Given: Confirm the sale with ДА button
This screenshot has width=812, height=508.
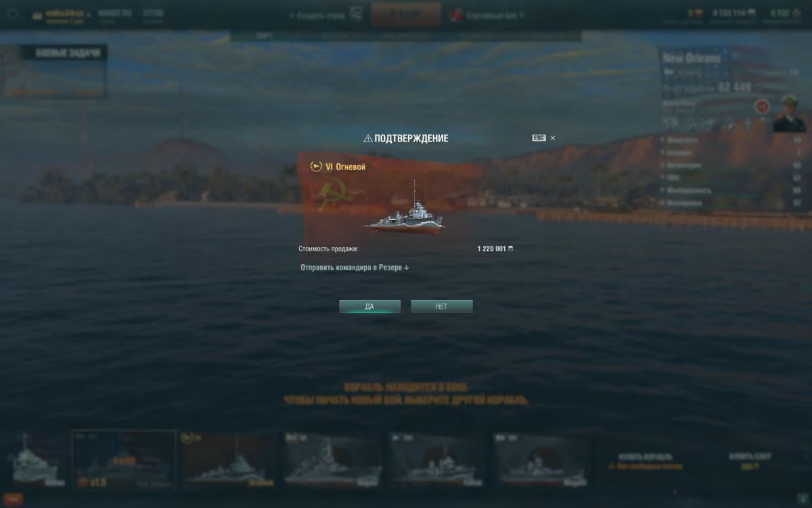Looking at the screenshot, I should (x=369, y=307).
